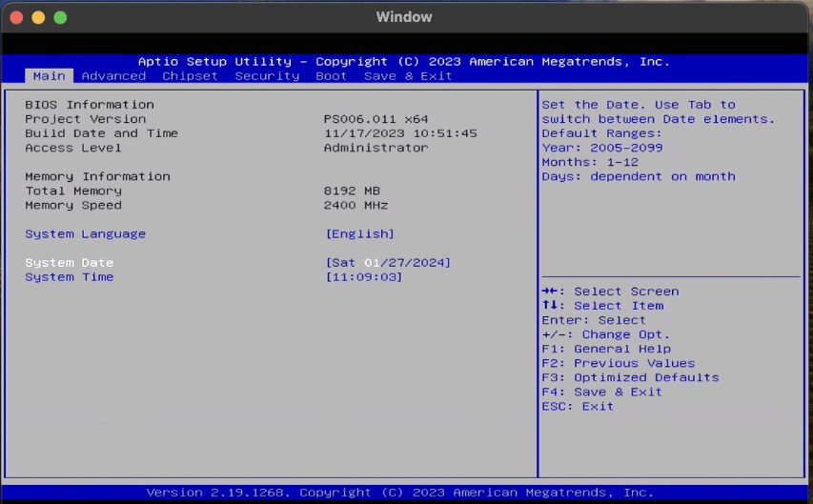This screenshot has height=504, width=813.
Task: Click the Project Version label
Action: [x=86, y=119]
